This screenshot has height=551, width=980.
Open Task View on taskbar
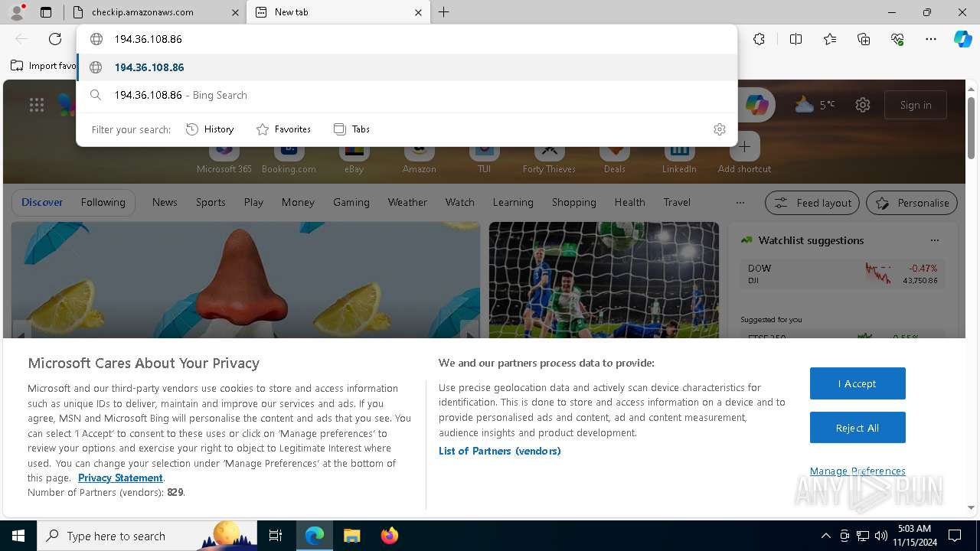coord(276,536)
